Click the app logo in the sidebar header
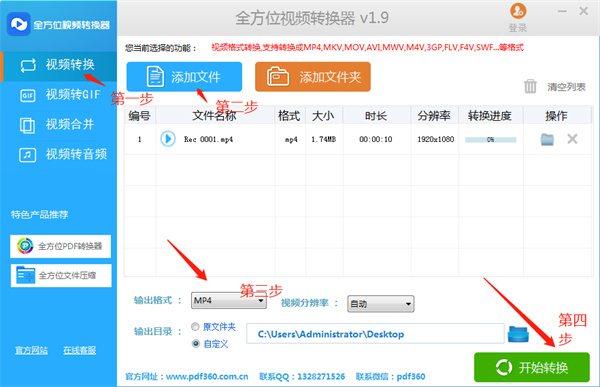This screenshot has width=600, height=387. pos(18,24)
